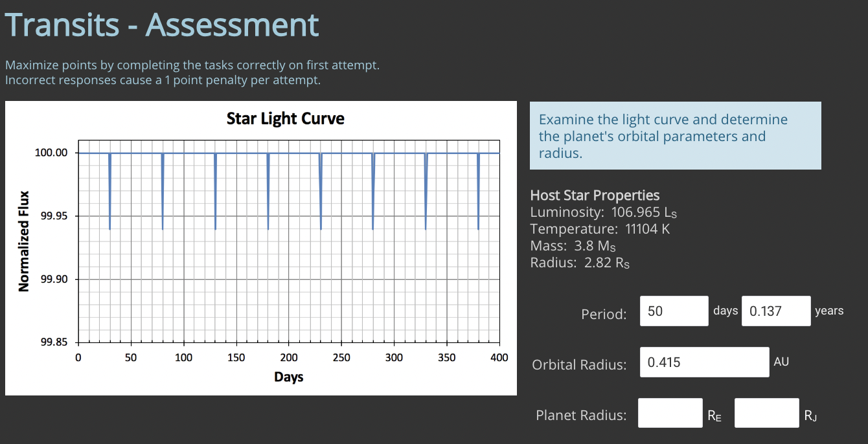This screenshot has height=444, width=868.
Task: Click the Days axis label on the chart
Action: [289, 377]
